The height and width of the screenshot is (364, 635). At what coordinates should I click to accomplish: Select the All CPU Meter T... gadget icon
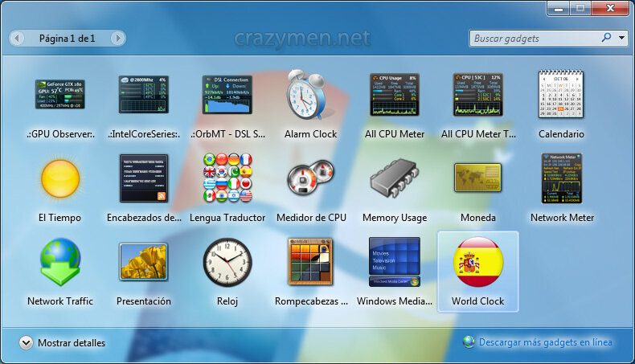478,94
